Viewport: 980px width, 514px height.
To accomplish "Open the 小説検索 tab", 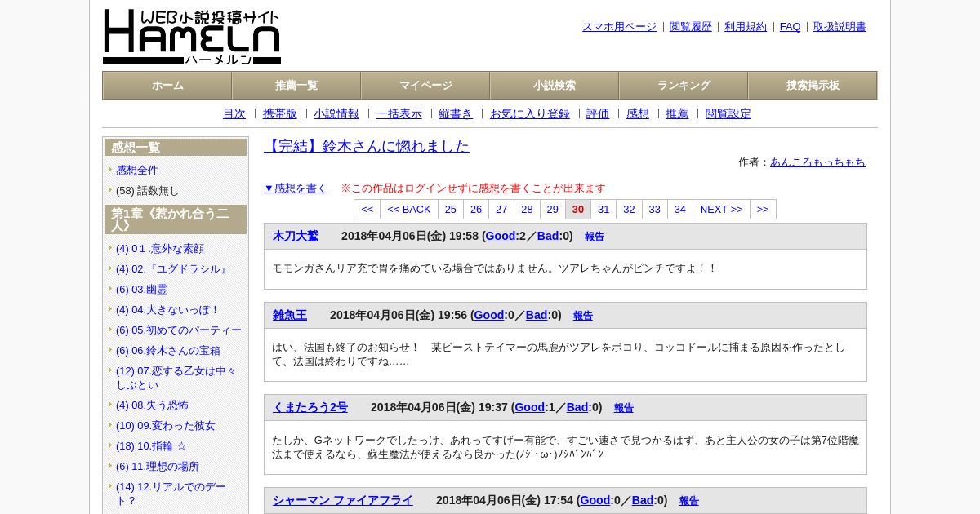I will [x=555, y=86].
